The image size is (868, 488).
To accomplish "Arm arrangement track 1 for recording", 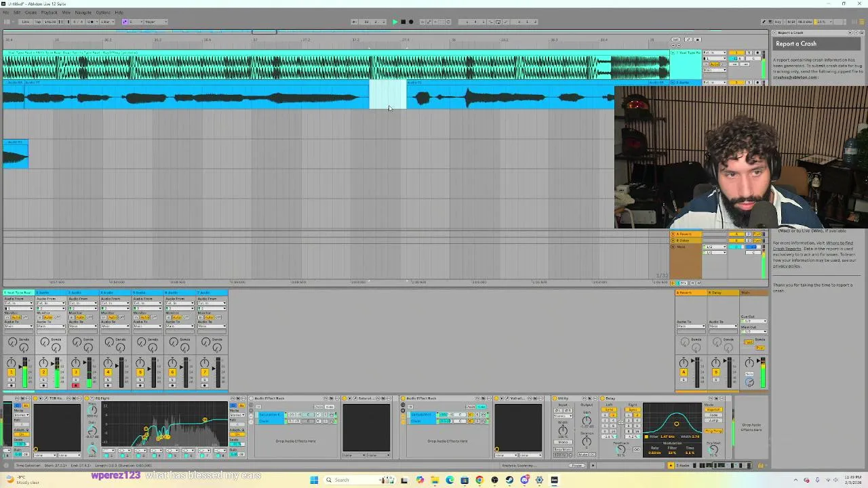I will tap(757, 52).
